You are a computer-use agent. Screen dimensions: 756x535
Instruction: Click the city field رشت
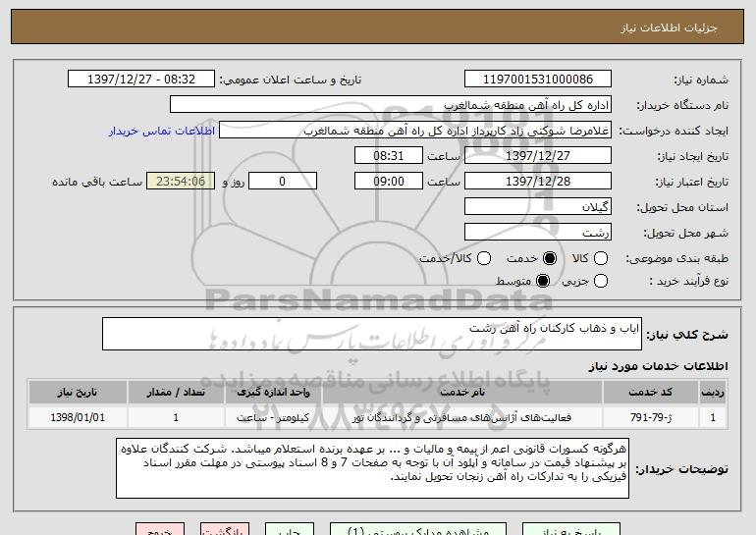point(538,233)
